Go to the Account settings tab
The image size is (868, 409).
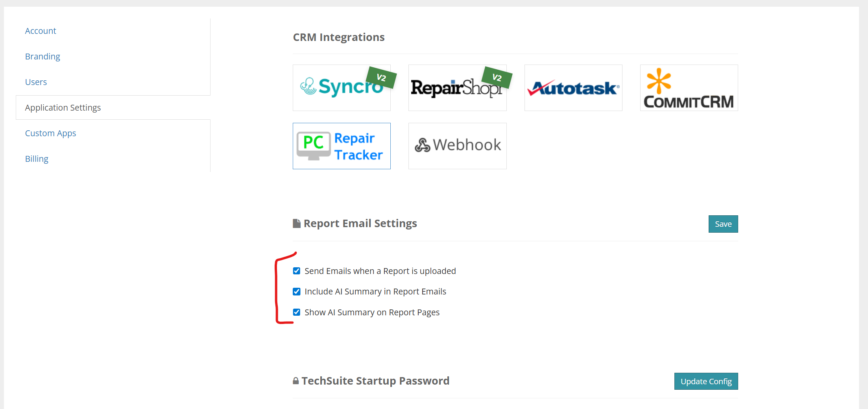41,31
